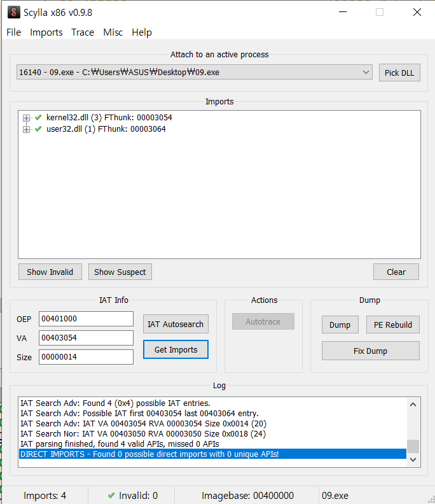435x504 pixels.
Task: Select log line 'Found 4 (0x4) possible IAT entries'
Action: point(115,403)
